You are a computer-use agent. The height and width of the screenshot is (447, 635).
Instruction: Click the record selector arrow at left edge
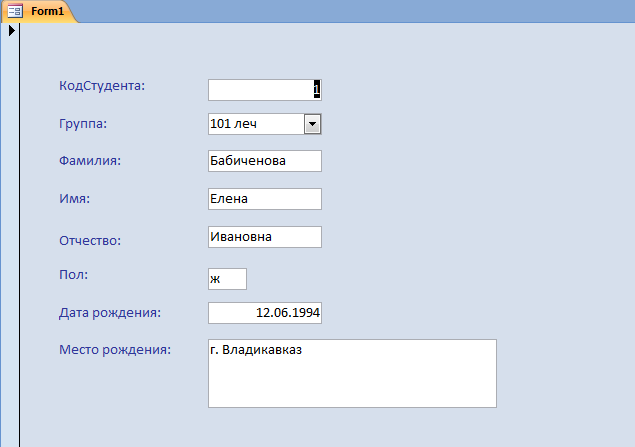(x=11, y=30)
